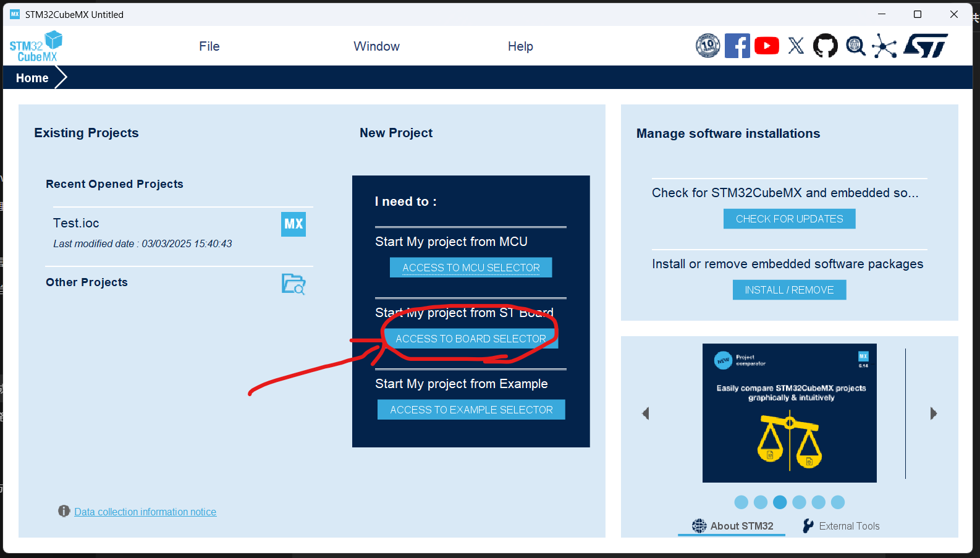Switch to the External Tools tab
The width and height of the screenshot is (980, 558).
click(841, 526)
